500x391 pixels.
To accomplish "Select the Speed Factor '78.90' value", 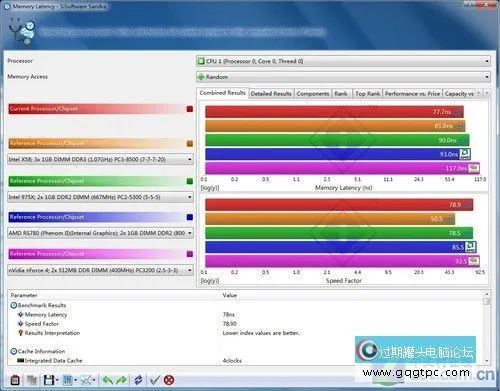I will click(230, 324).
